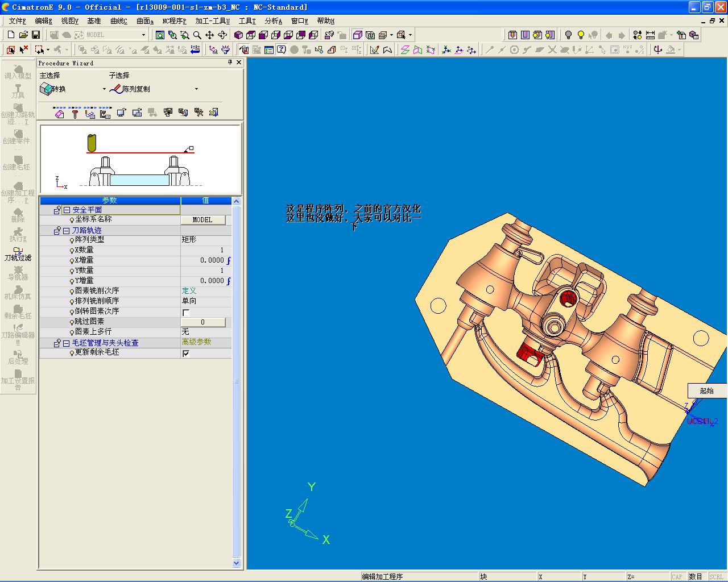The image size is (728, 582).
Task: Click the monitor icon in Procedure Wizard toolbar
Action: point(121,113)
